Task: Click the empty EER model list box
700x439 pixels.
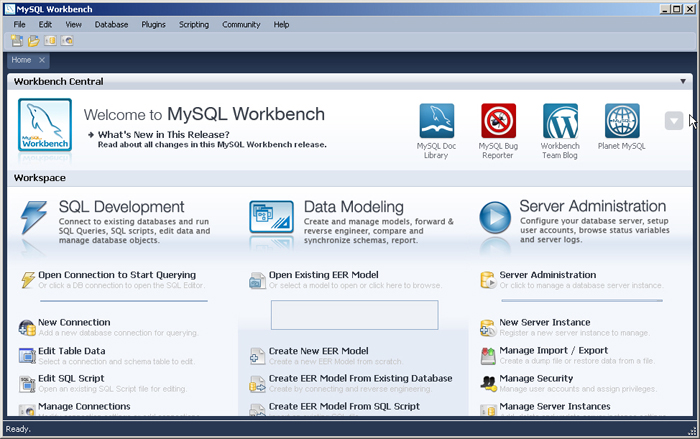Action: coord(354,315)
